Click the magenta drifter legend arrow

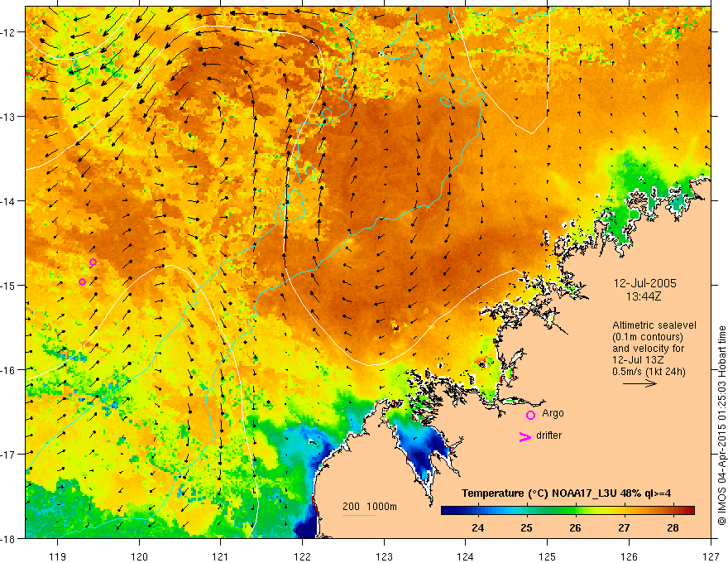525,436
